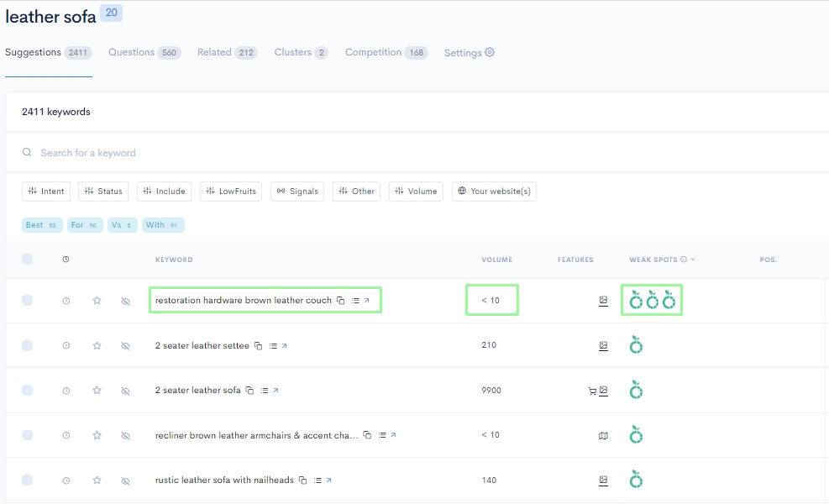Select checkbox for '2 seater leather settee'
Image resolution: width=829 pixels, height=504 pixels.
(x=28, y=345)
